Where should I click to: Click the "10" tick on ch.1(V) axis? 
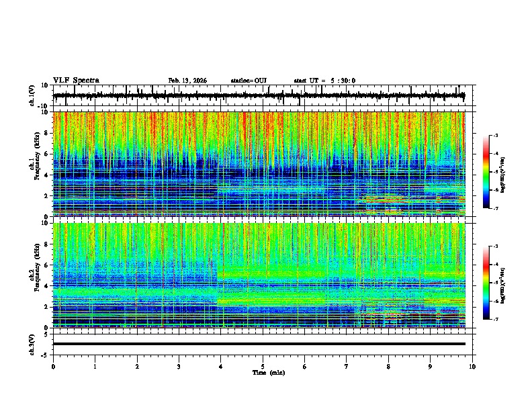pos(45,85)
